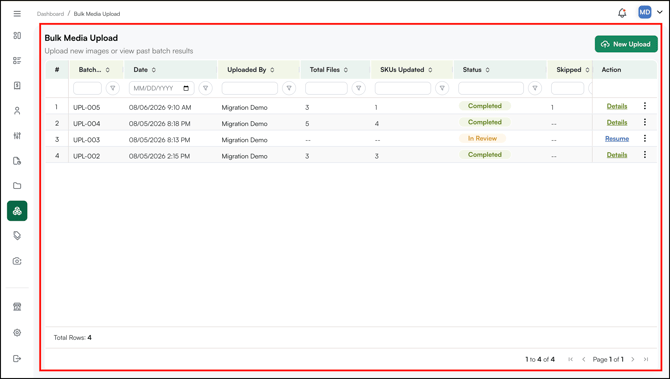Open the camera icon in sidebar
Screen dimensions: 670x379
point(17,261)
